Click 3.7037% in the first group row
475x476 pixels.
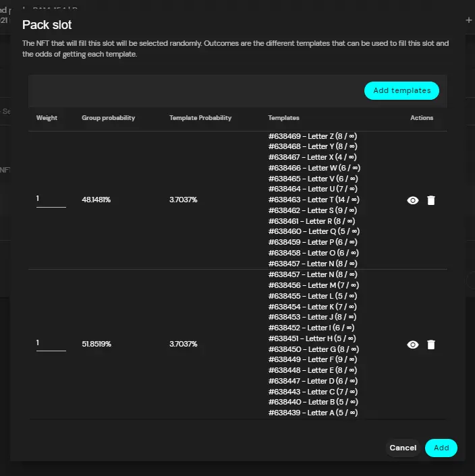(x=183, y=200)
